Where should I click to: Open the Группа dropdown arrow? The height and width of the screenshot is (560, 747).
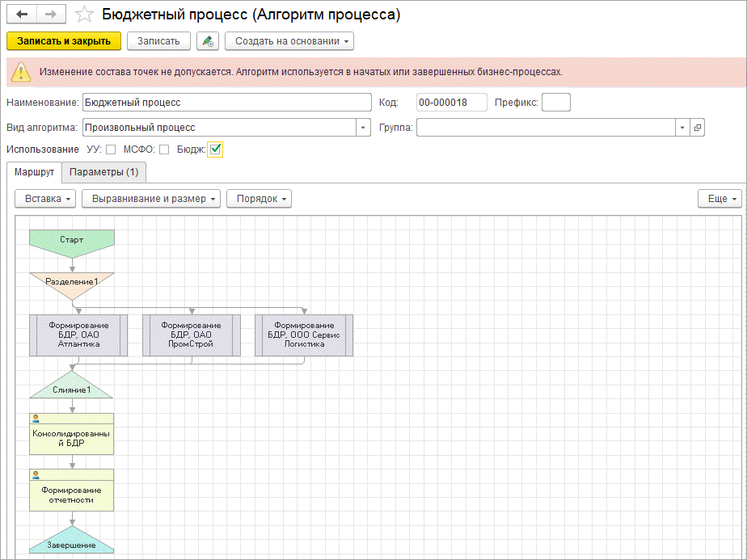click(682, 128)
